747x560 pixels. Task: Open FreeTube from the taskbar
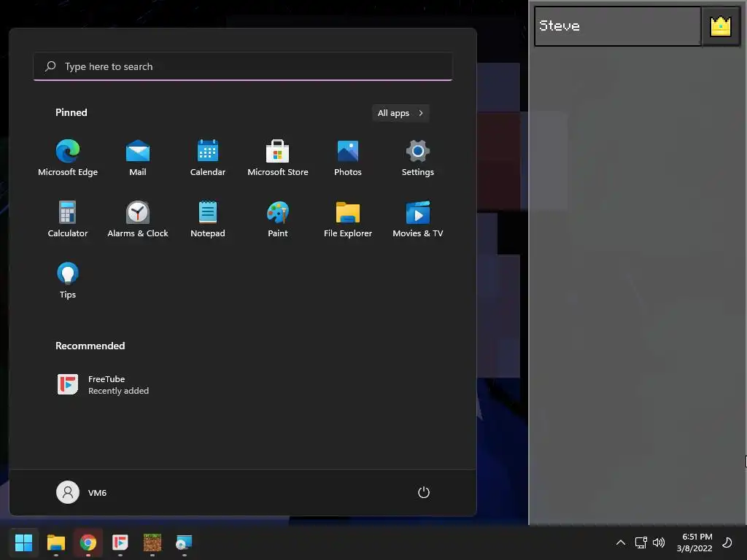(120, 542)
